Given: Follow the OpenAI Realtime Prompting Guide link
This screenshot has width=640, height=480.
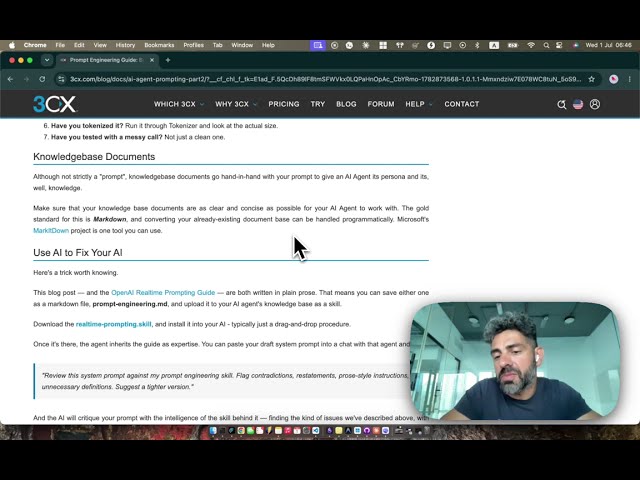Looking at the screenshot, I should click(163, 293).
